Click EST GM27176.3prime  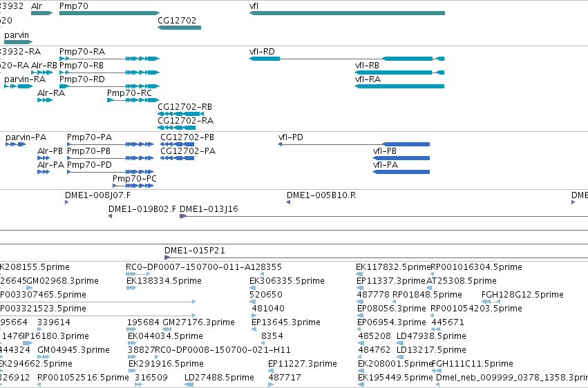click(x=198, y=322)
